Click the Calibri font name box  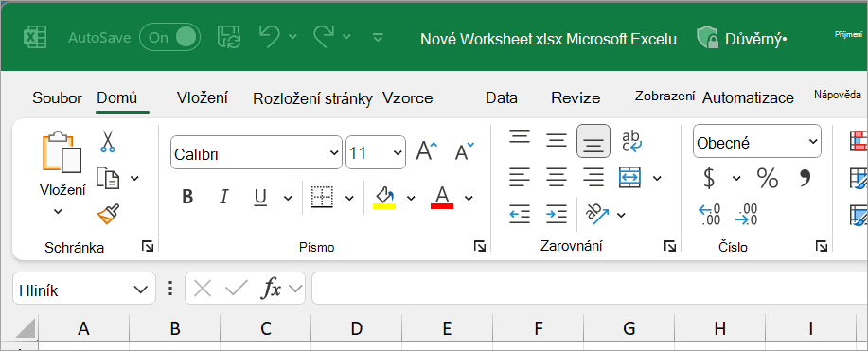click(x=257, y=153)
